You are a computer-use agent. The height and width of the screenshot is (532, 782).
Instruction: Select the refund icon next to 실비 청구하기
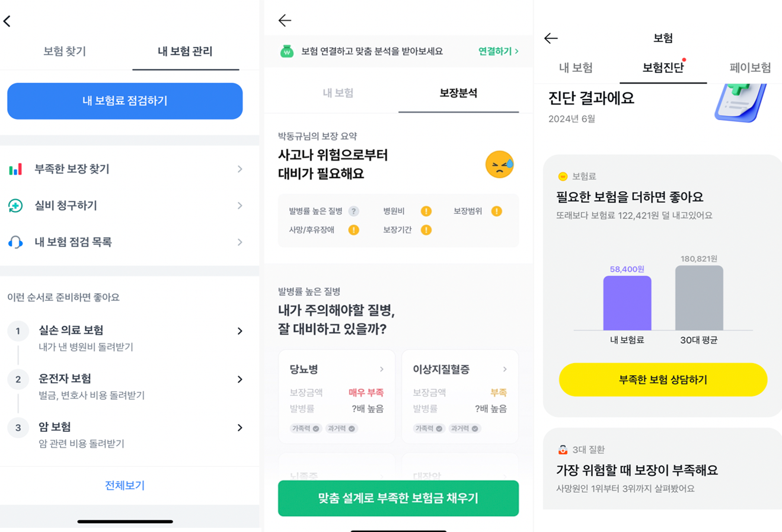(16, 206)
